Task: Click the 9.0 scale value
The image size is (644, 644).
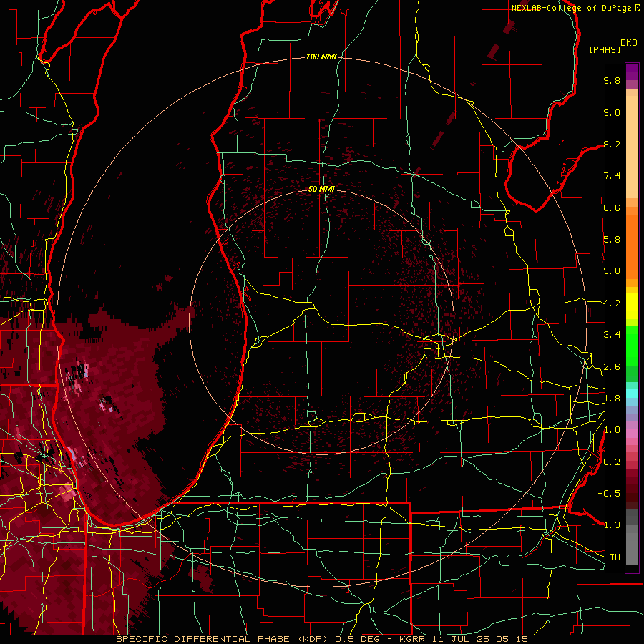Action: [612, 112]
